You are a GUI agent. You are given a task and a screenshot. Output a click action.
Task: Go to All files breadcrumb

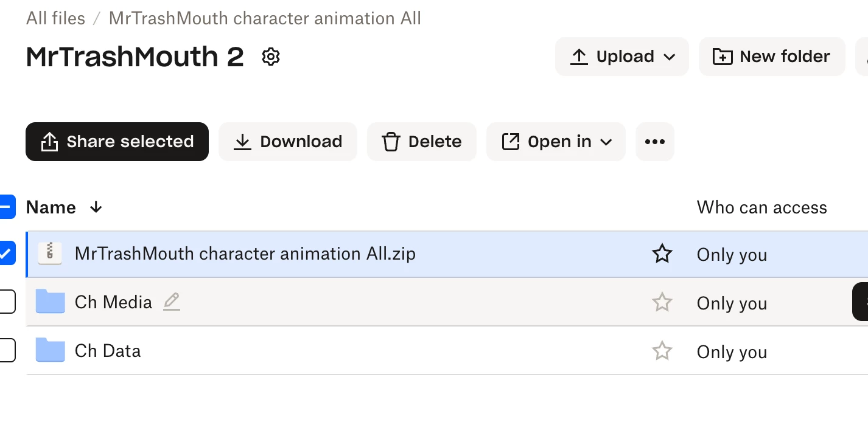55,18
